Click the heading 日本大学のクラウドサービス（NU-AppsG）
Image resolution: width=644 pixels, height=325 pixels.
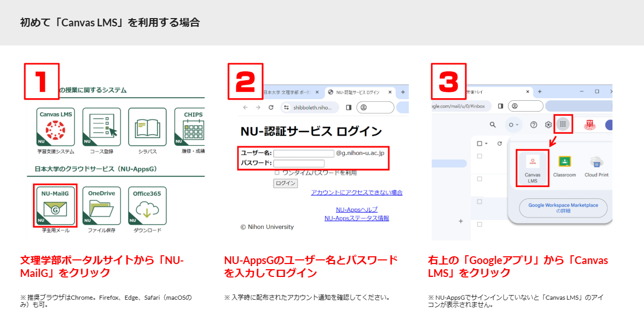click(x=96, y=169)
